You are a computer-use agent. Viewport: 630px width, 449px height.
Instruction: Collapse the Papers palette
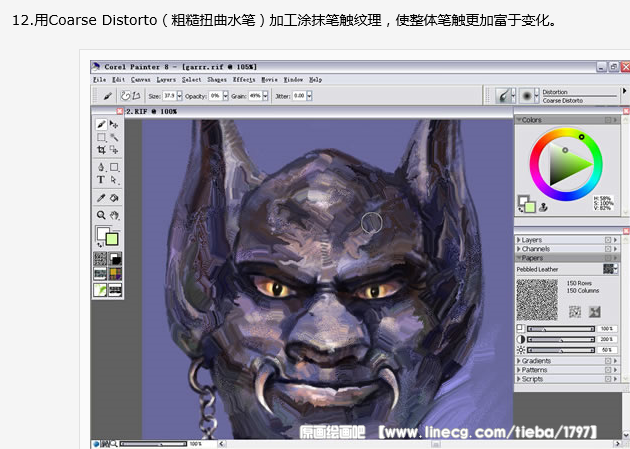(519, 258)
